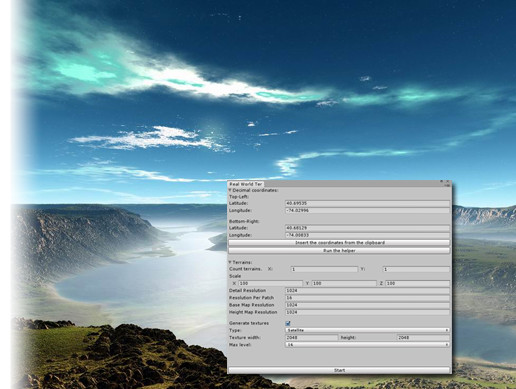
Task: Focus the Top-Left Latitude field
Action: [x=367, y=203]
